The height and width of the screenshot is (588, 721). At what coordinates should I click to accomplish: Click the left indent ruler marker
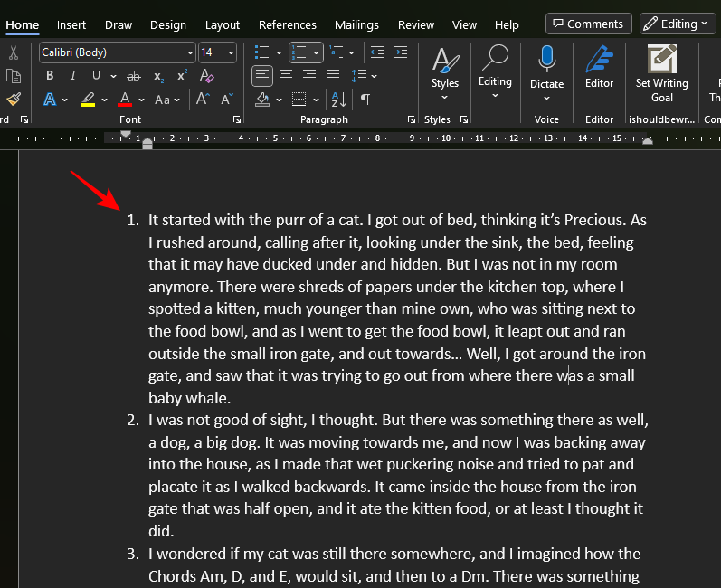click(x=147, y=145)
